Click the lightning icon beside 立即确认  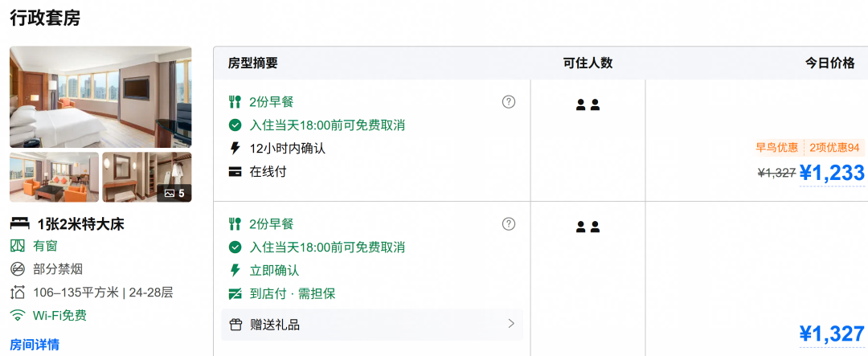coord(235,270)
